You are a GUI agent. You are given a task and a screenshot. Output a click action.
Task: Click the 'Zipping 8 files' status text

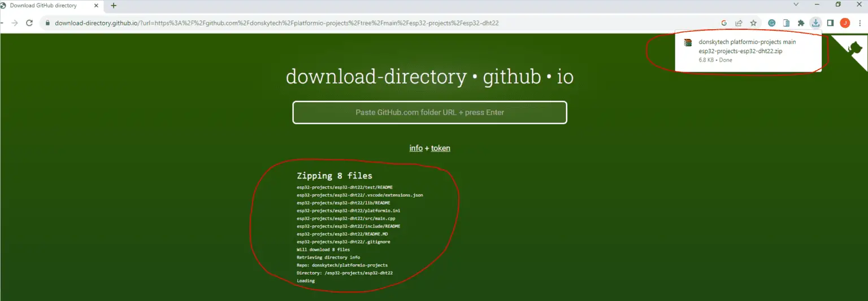[335, 176]
